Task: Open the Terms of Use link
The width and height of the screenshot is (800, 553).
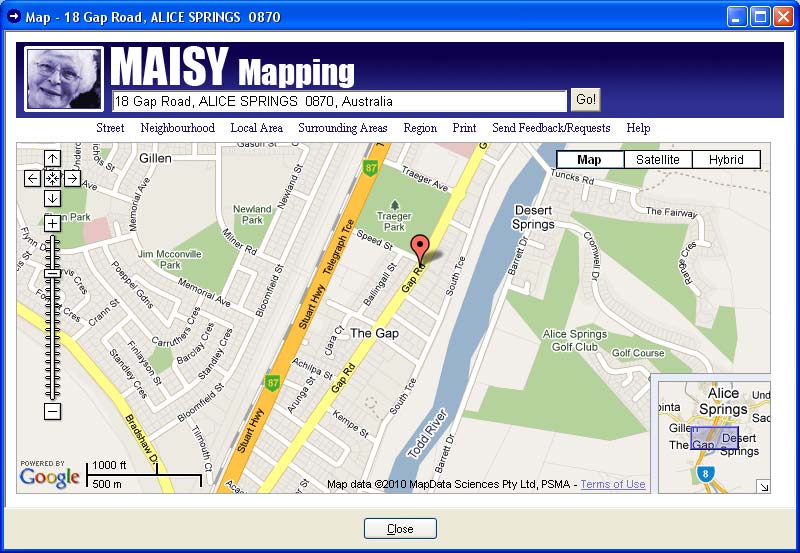Action: 613,484
